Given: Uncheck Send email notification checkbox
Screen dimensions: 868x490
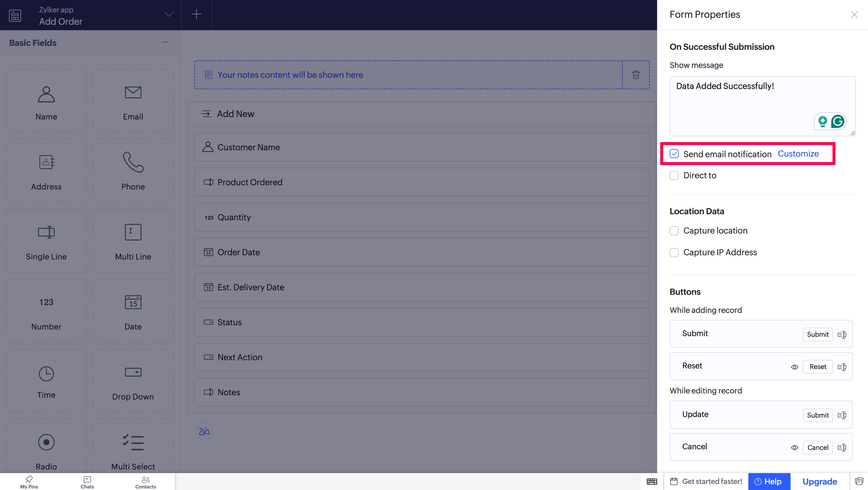Looking at the screenshot, I should click(x=674, y=154).
